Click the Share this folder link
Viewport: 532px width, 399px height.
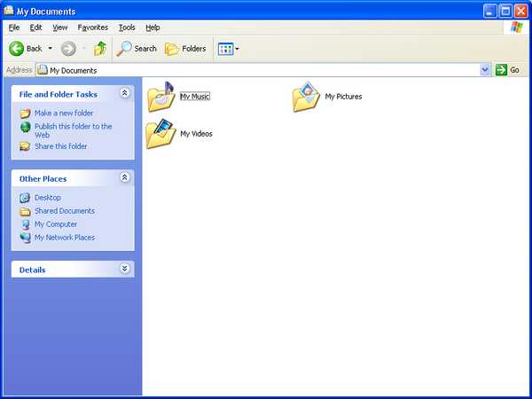pyautogui.click(x=60, y=146)
